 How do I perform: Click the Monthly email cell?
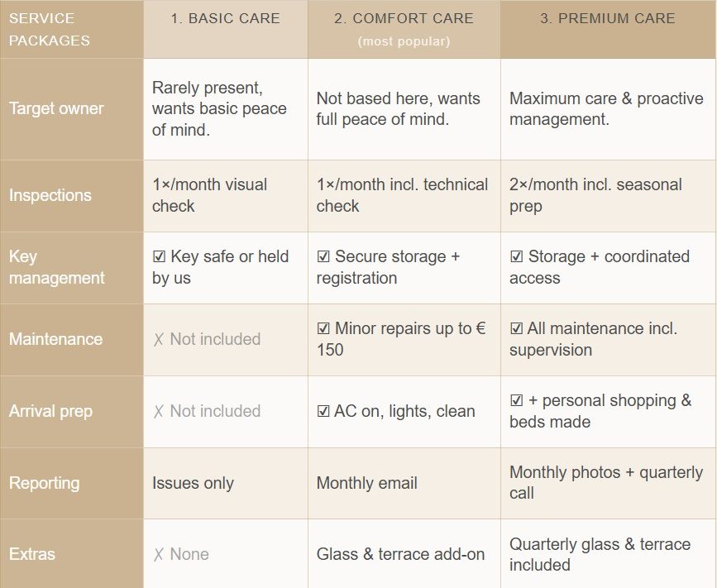404,483
